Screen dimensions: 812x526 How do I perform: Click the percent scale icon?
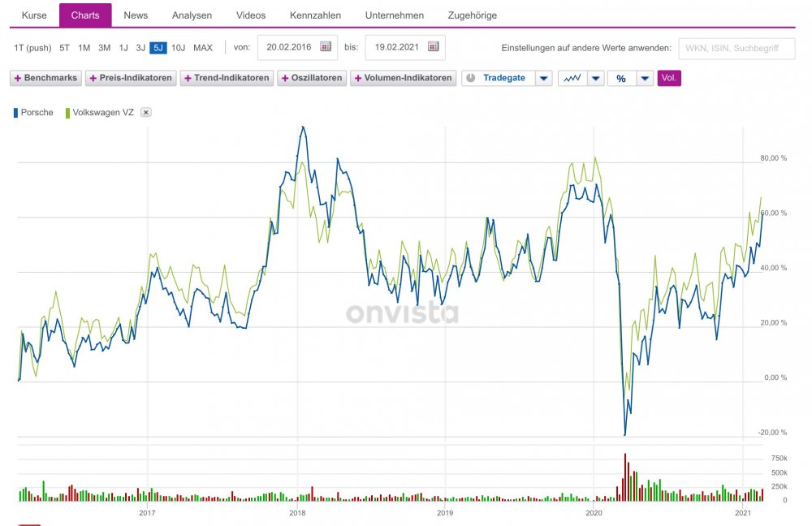point(621,78)
